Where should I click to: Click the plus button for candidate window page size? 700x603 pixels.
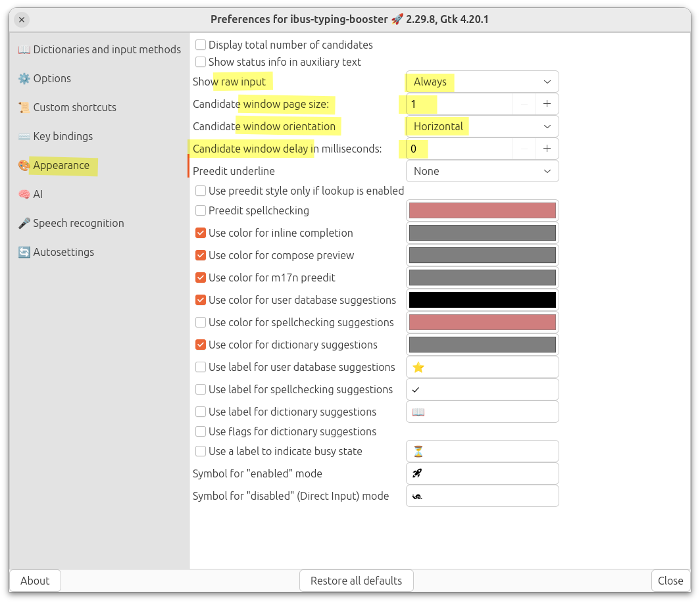tap(547, 104)
